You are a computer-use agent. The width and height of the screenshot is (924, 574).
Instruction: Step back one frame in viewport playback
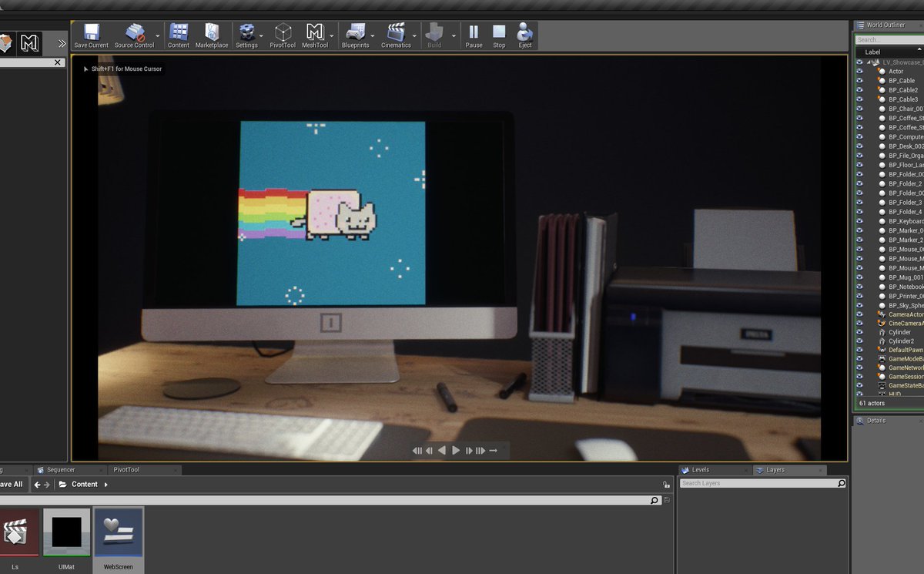[430, 451]
